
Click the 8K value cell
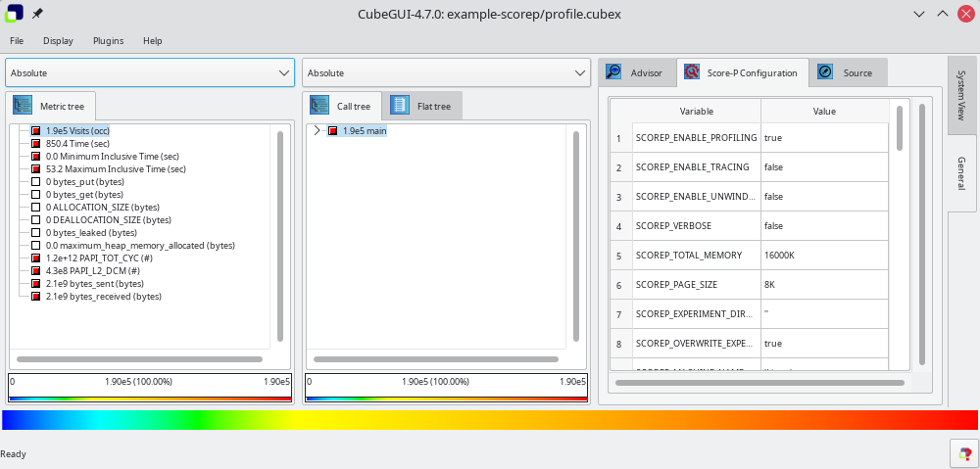click(824, 285)
